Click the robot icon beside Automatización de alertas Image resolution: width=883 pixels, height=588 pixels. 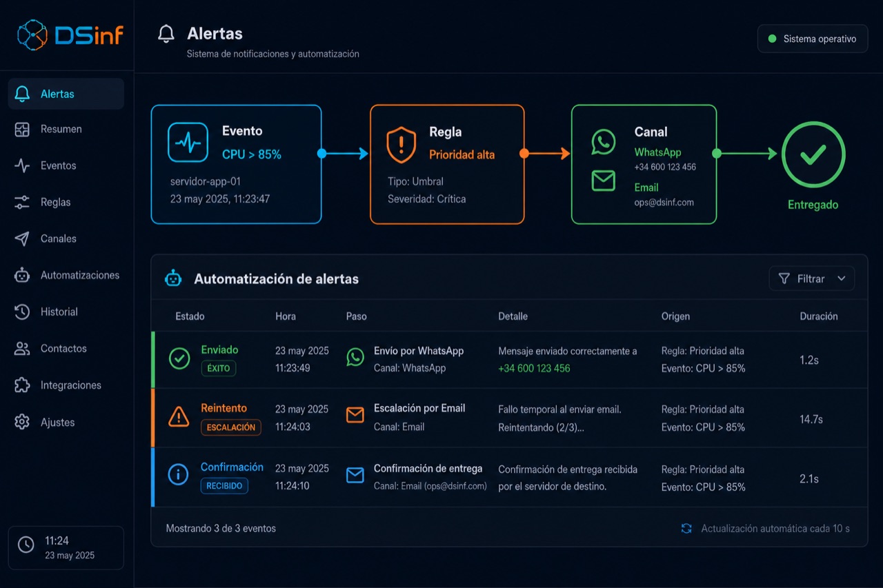172,278
